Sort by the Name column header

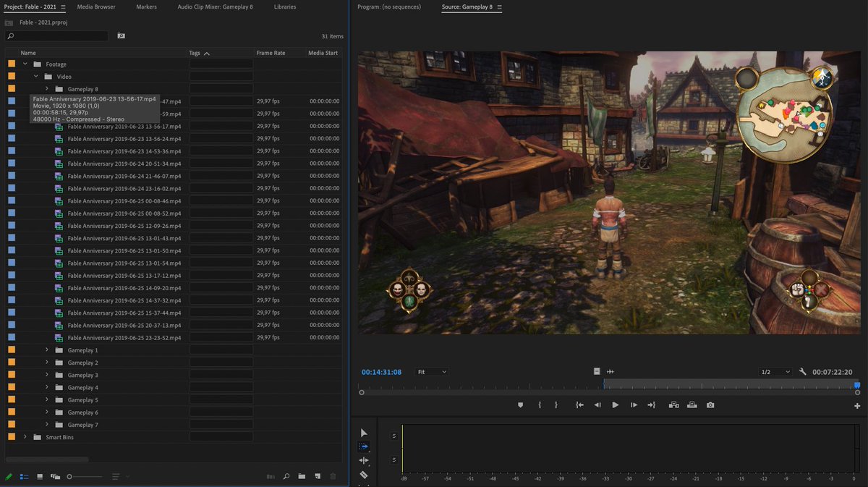(x=28, y=53)
